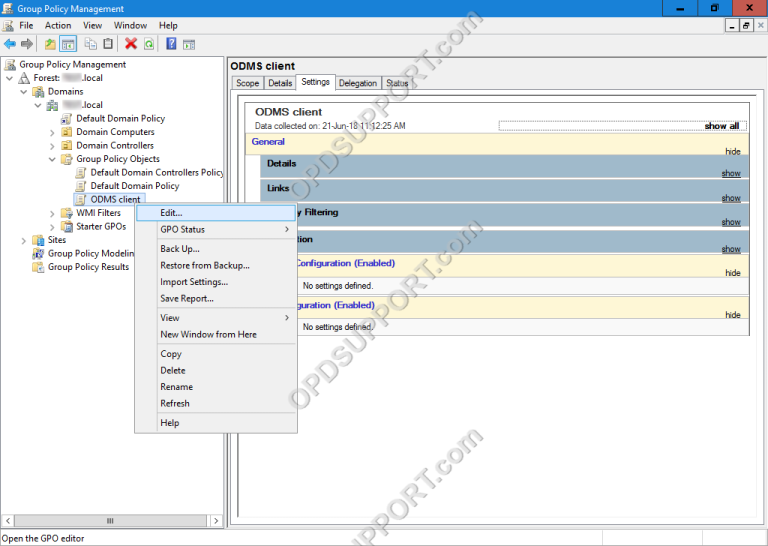Choose Restore from Backup... option
Image resolution: width=768 pixels, height=546 pixels.
[x=216, y=265]
